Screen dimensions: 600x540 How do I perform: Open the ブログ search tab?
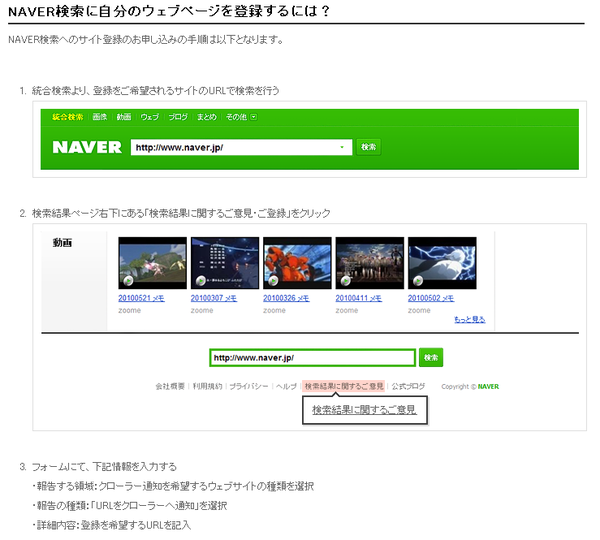click(x=178, y=117)
